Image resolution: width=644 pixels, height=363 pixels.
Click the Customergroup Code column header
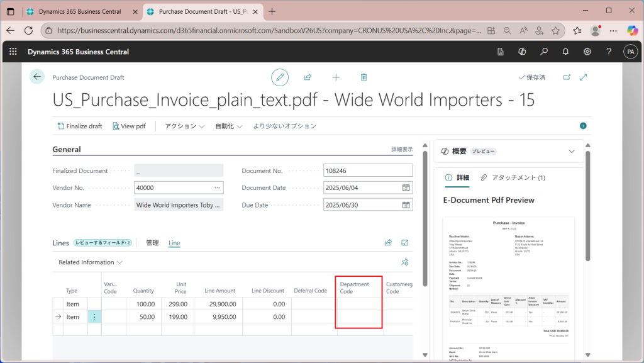(x=399, y=288)
